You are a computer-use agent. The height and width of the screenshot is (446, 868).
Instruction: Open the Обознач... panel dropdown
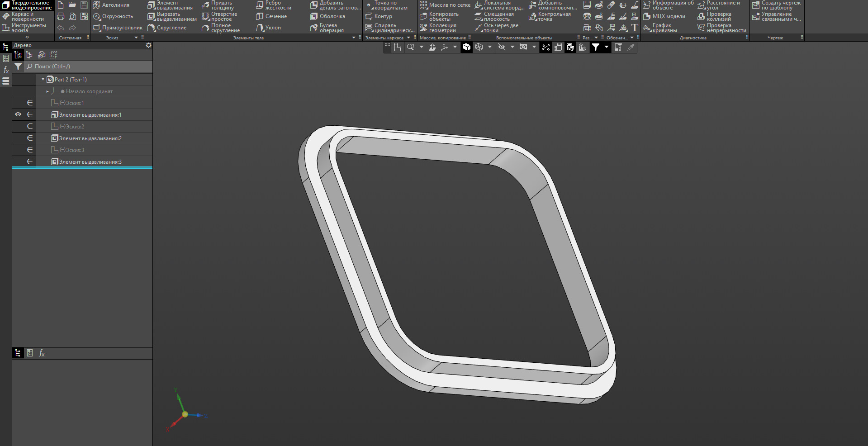632,38
